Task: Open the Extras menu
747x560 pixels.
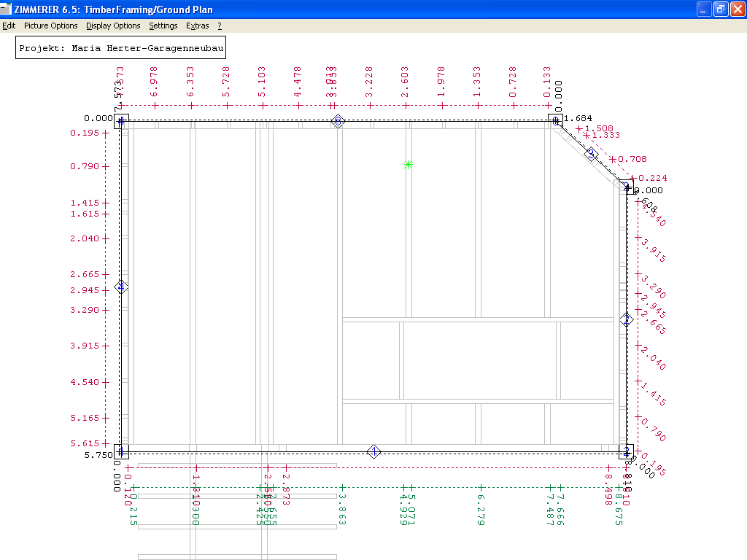Action: [197, 26]
